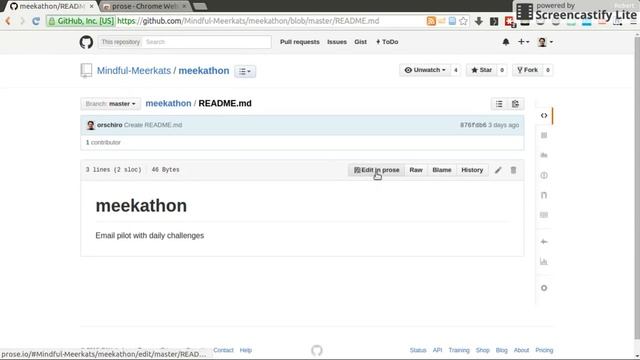Image resolution: width=640 pixels, height=360 pixels.
Task: Open the list dropdown next to meekathon
Action: click(245, 71)
